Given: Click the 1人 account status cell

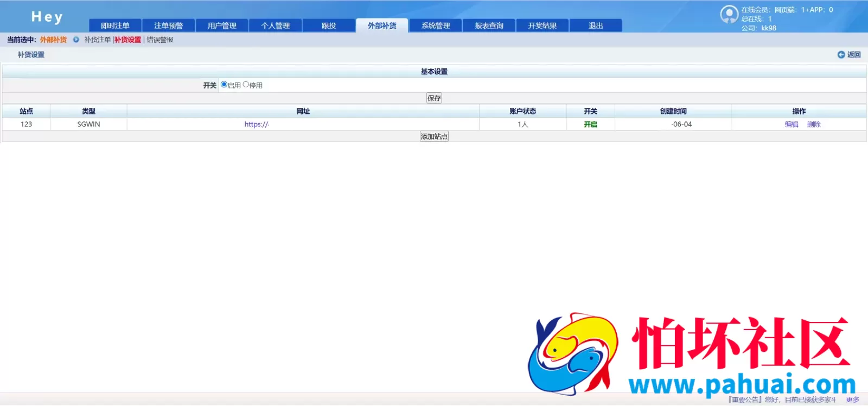Looking at the screenshot, I should [522, 124].
